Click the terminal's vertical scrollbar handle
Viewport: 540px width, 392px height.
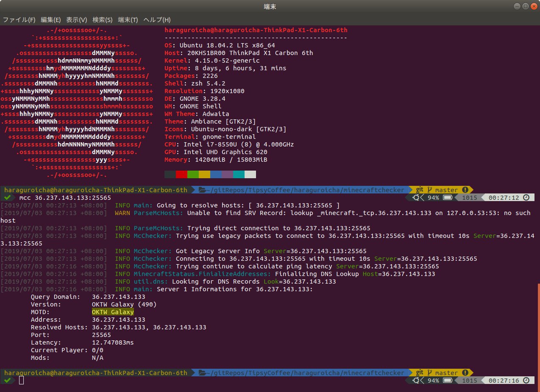click(538, 337)
